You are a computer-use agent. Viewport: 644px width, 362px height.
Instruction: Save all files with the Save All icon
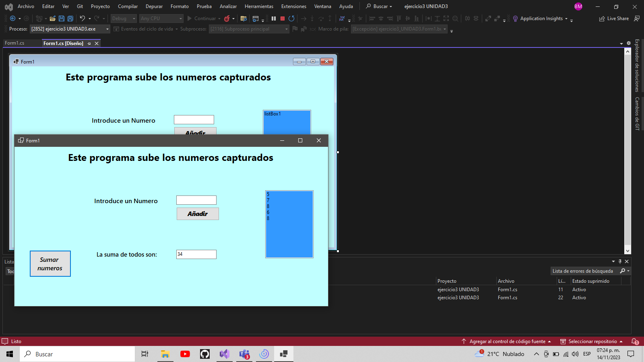[70, 18]
